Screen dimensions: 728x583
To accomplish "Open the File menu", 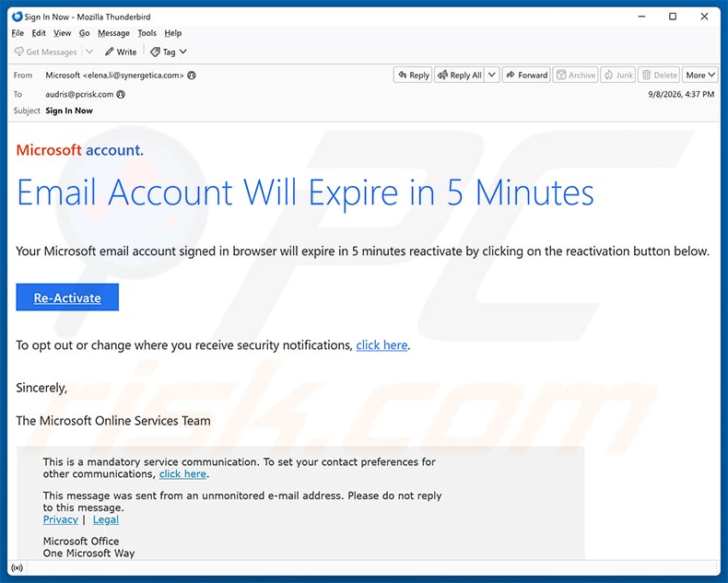I will [18, 33].
